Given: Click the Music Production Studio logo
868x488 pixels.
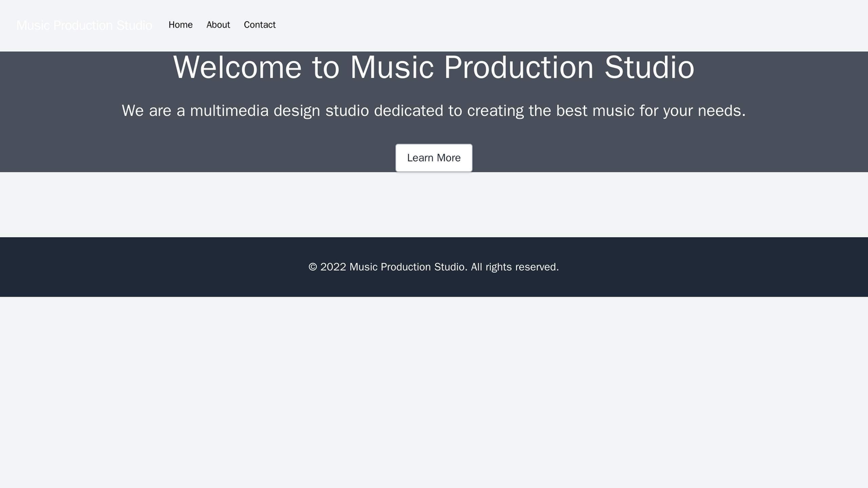Looking at the screenshot, I should click(x=83, y=25).
